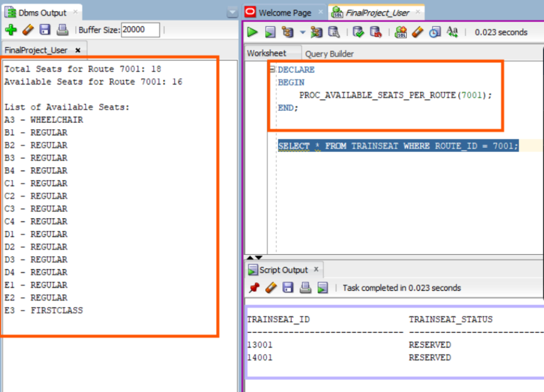Pin the Script Output panel
The width and height of the screenshot is (544, 392).
pos(254,287)
